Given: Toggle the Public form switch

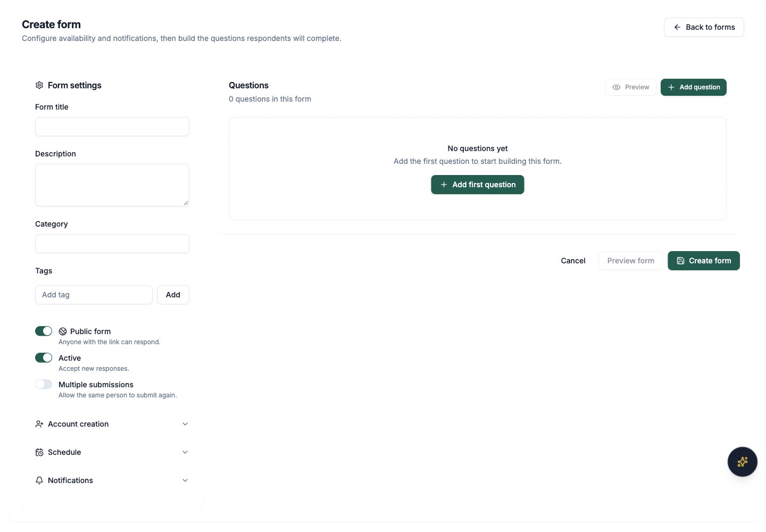Looking at the screenshot, I should pyautogui.click(x=44, y=331).
